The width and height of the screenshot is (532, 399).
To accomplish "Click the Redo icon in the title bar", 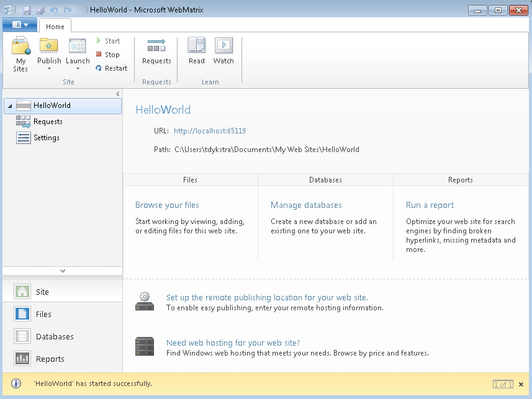I will tap(68, 10).
